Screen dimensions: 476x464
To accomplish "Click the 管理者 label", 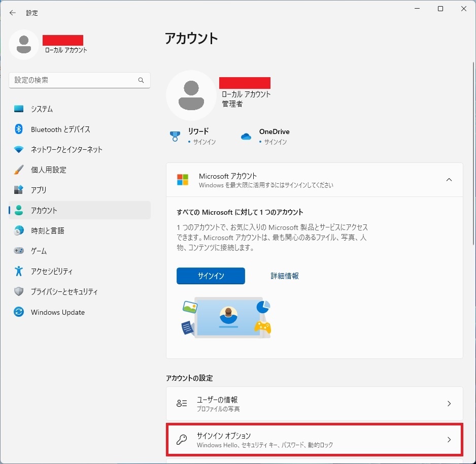I will coord(232,104).
